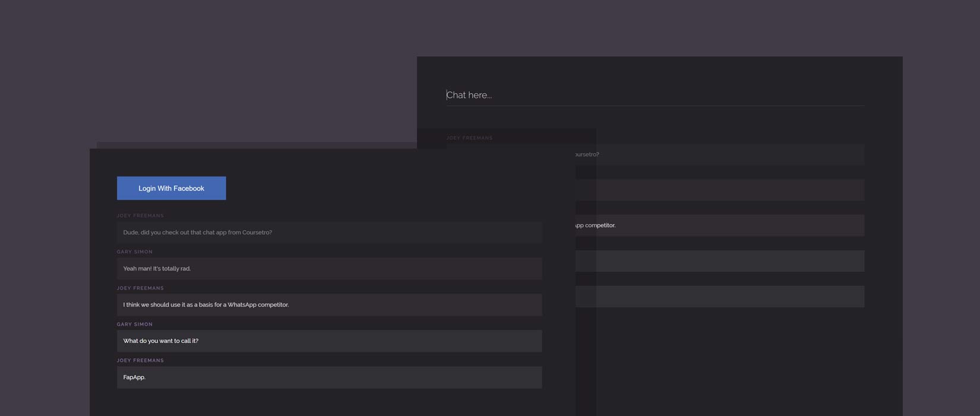Screen dimensions: 980x416
Task: Click JOEY FREEMANS name above the WhatsApp message
Action: [x=140, y=288]
